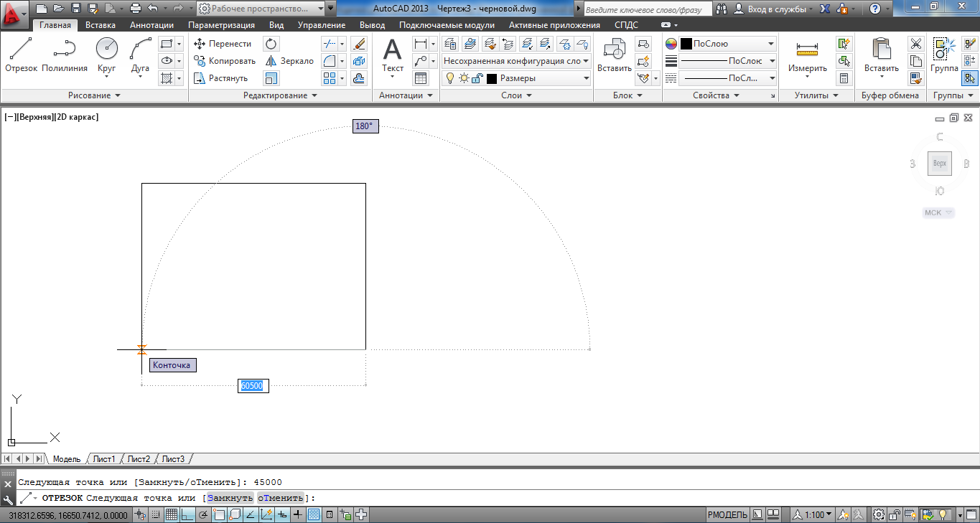Expand the Аннотации panel
This screenshot has height=523, width=980.
[406, 95]
